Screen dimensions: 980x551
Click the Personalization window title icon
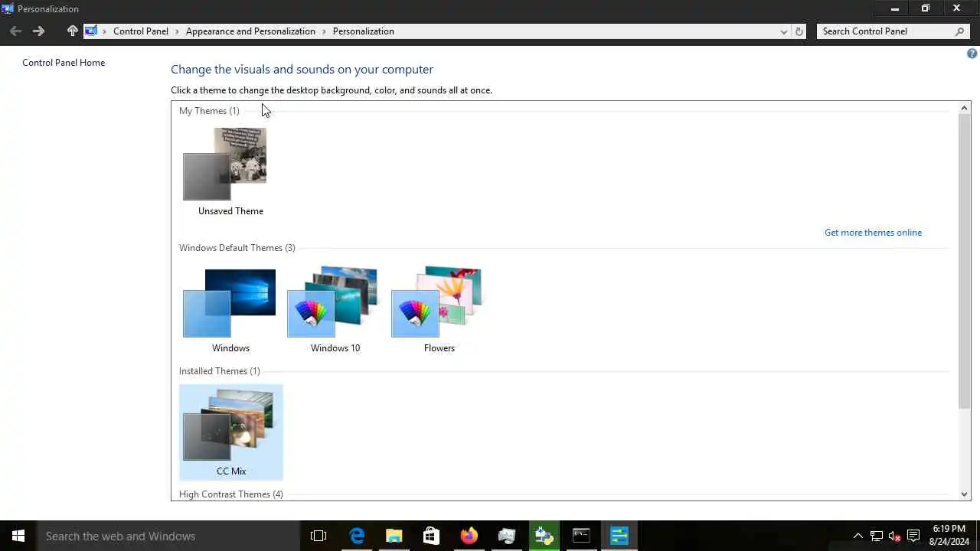(x=8, y=8)
